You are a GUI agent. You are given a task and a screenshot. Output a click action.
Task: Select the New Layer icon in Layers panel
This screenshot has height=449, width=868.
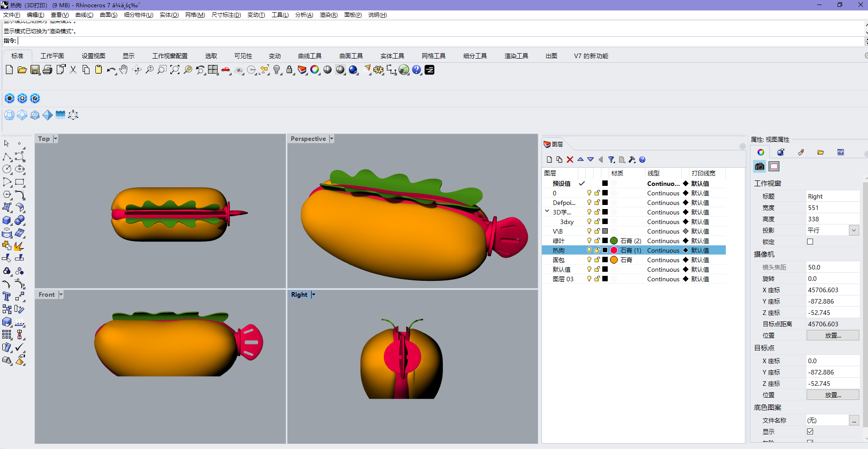point(550,160)
